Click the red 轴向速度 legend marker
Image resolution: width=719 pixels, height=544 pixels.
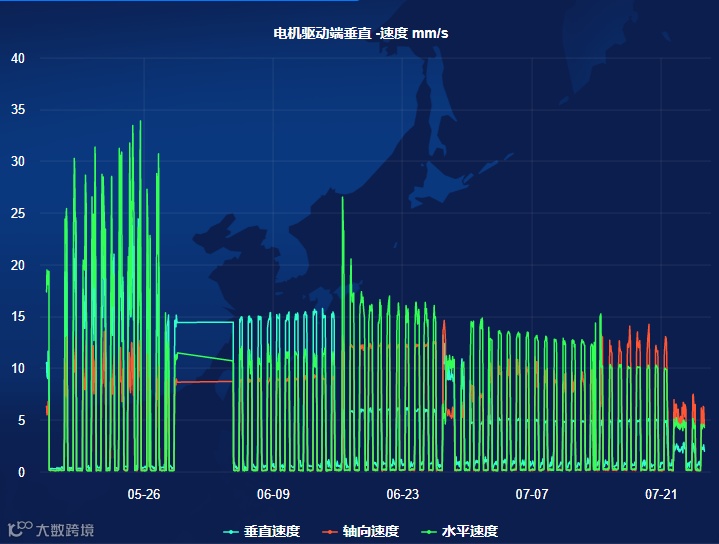click(330, 532)
